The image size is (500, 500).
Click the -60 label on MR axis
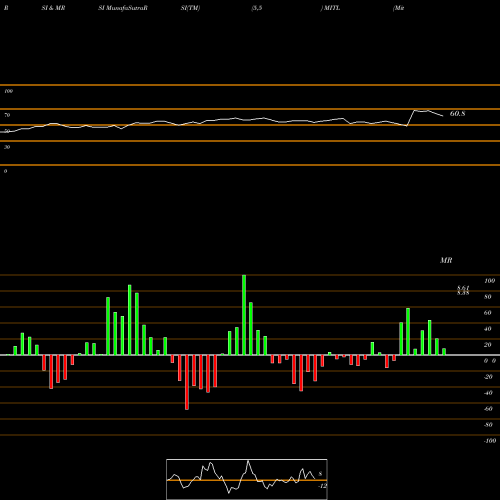pos(488,409)
